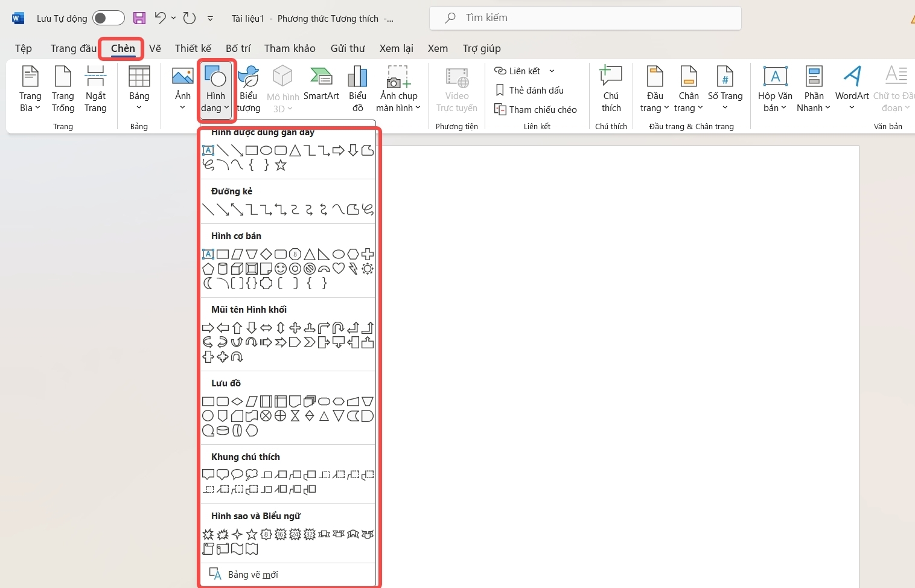Select the vertical scroll banner shape

point(208,549)
